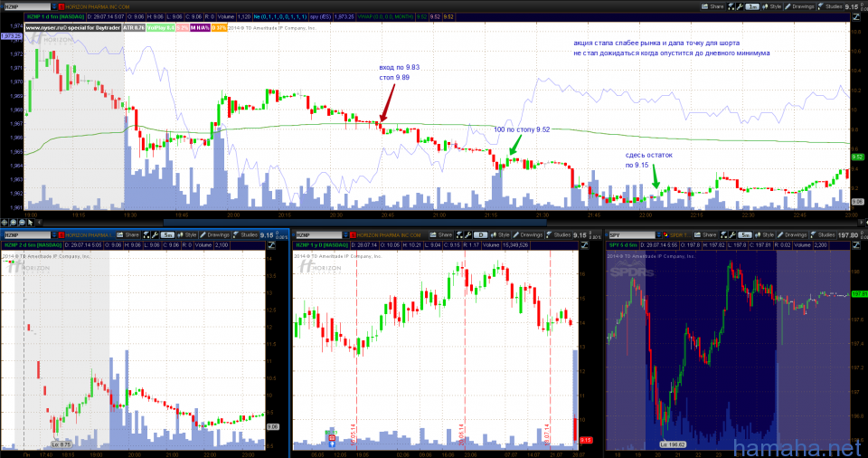Viewport: 868px width, 458px height.
Task: Open 5m timeframe in SPY chart
Action: point(744,235)
